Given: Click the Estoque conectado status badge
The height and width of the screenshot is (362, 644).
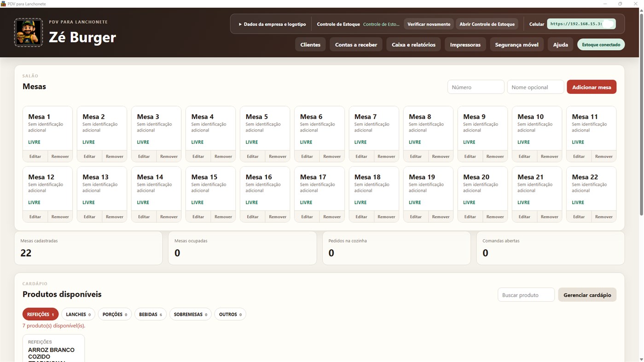Looking at the screenshot, I should 601,45.
